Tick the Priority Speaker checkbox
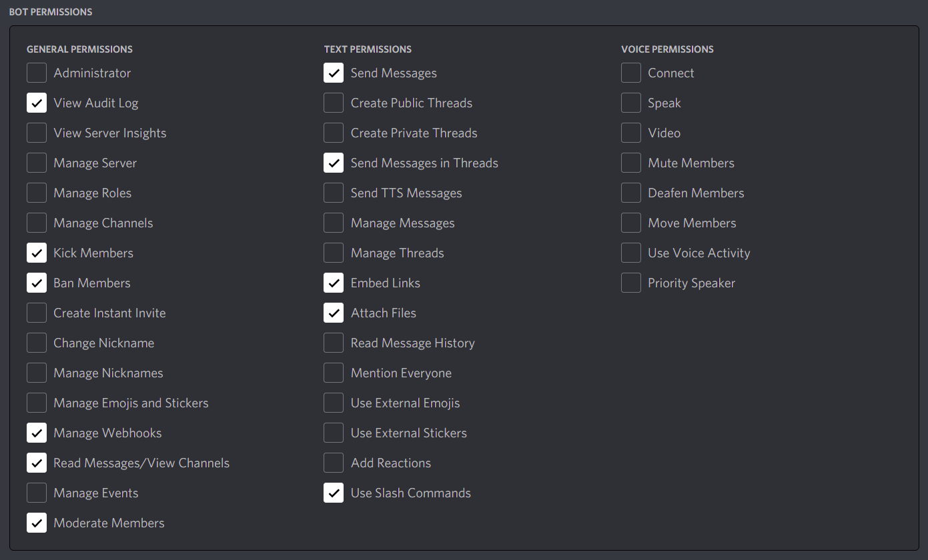 (631, 283)
